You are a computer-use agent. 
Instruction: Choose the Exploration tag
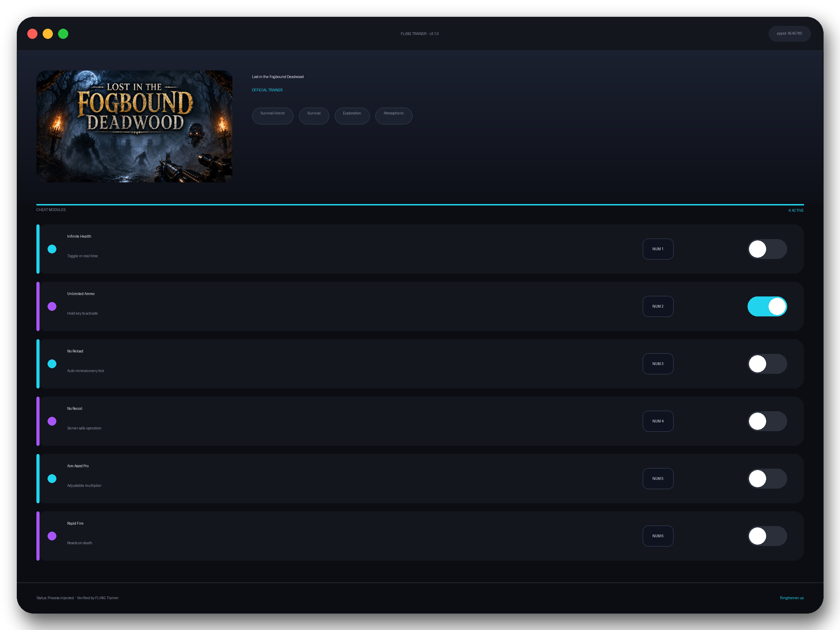(352, 115)
